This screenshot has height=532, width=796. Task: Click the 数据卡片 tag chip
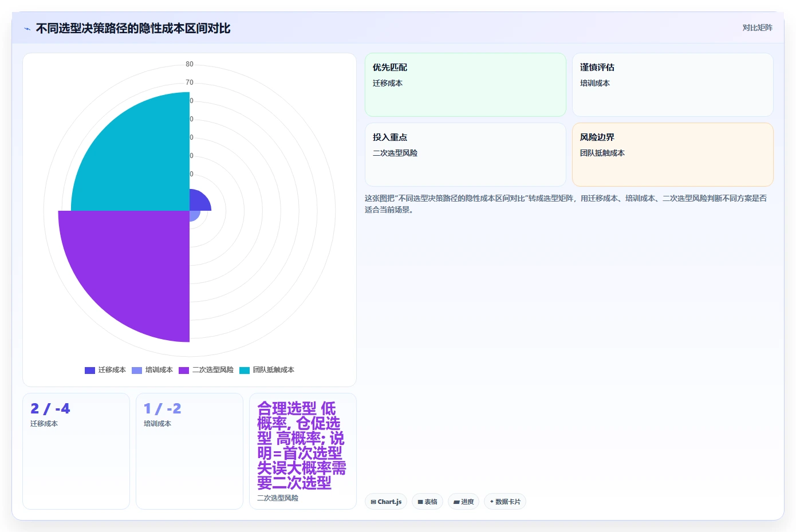505,502
